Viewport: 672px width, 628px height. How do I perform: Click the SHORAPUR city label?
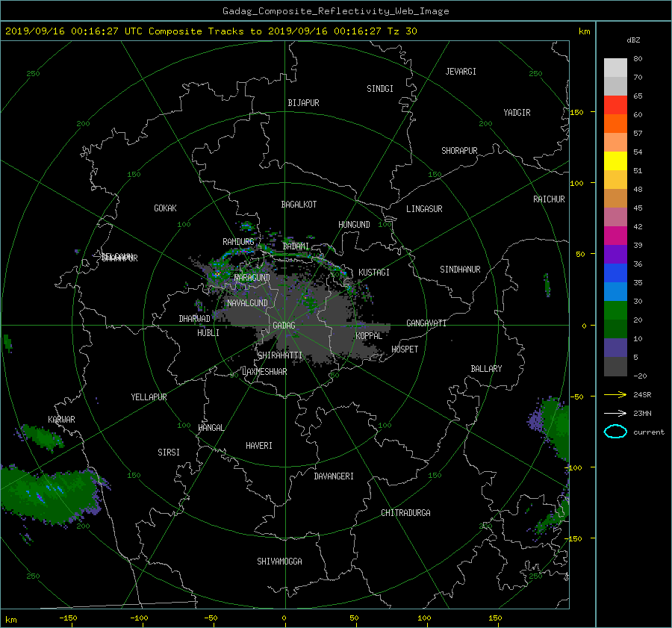[459, 150]
